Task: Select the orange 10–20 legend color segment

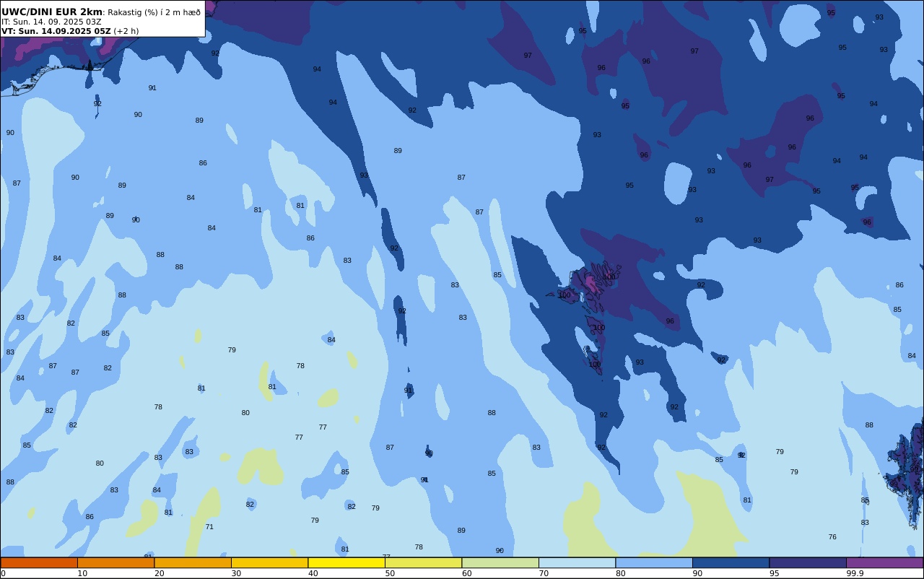Action: [115, 562]
